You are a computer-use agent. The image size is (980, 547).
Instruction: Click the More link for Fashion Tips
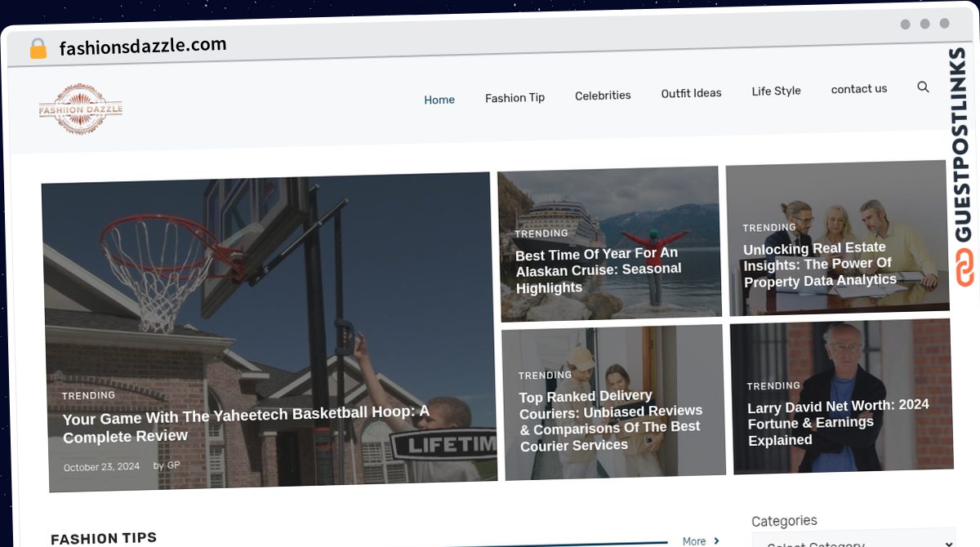[x=694, y=541]
